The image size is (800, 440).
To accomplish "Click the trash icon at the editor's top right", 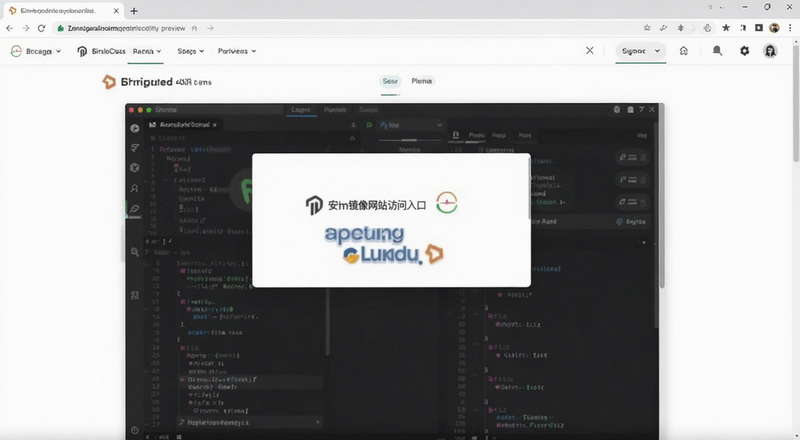I will pos(630,110).
